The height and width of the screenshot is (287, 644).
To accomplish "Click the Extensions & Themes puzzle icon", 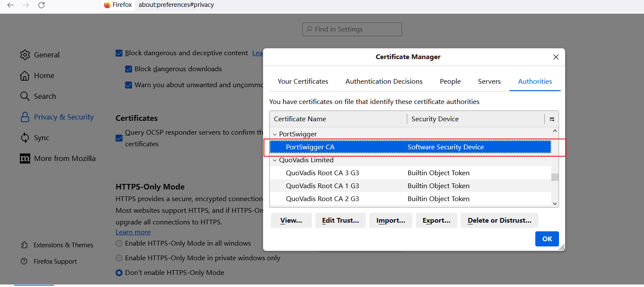I will coord(25,245).
